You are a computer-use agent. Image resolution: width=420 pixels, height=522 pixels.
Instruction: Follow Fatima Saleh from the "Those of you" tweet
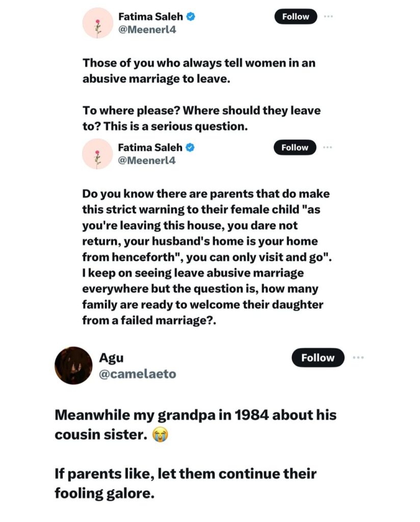(x=295, y=16)
